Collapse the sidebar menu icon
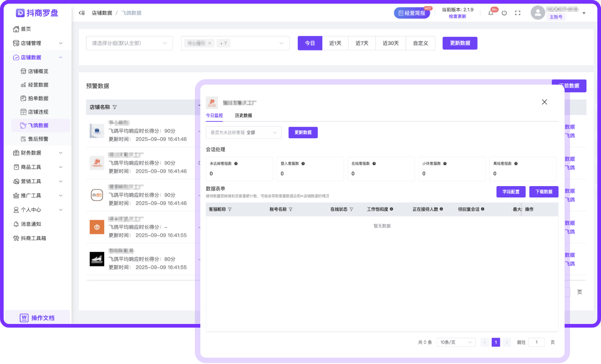Image resolution: width=601 pixels, height=364 pixels. pyautogui.click(x=82, y=13)
